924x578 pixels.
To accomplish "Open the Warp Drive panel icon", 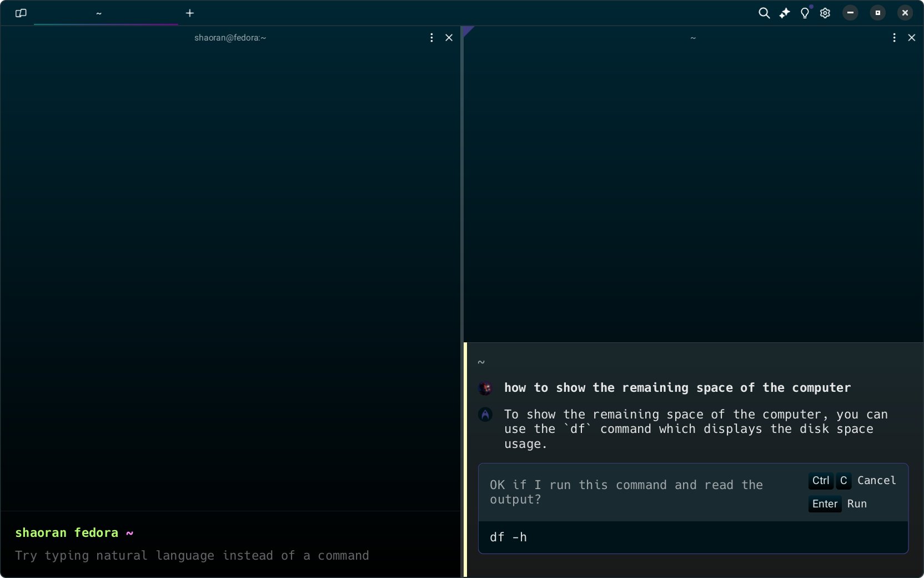I will point(21,13).
